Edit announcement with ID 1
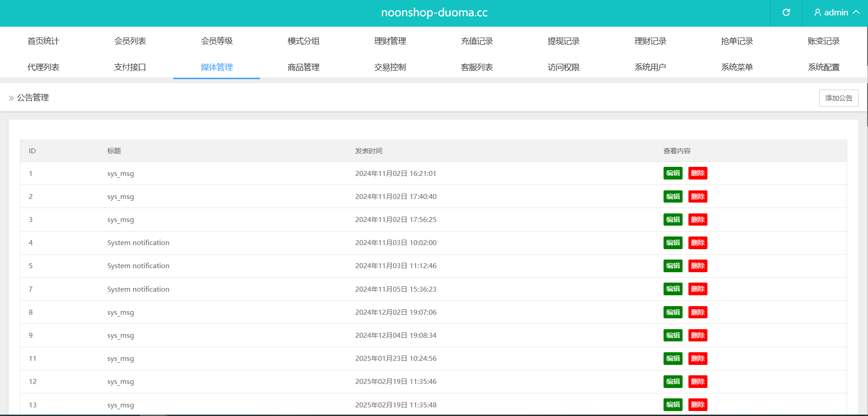The height and width of the screenshot is (416, 868). coord(673,173)
